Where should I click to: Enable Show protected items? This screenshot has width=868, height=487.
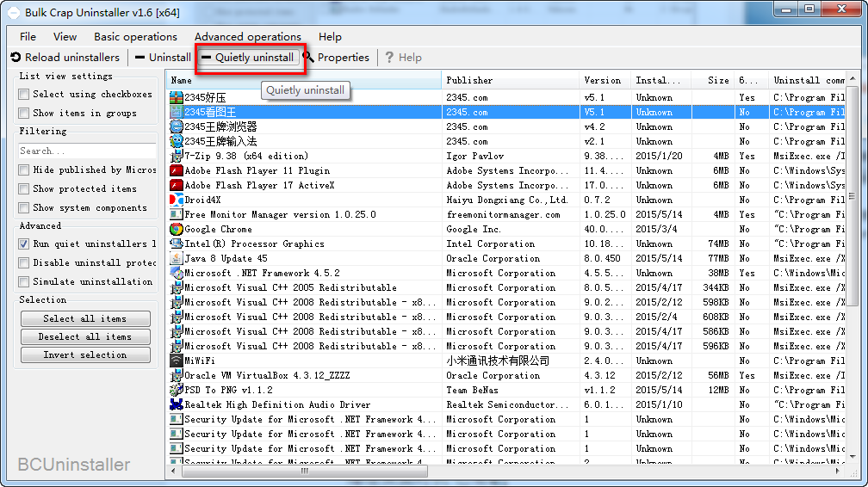tap(24, 189)
